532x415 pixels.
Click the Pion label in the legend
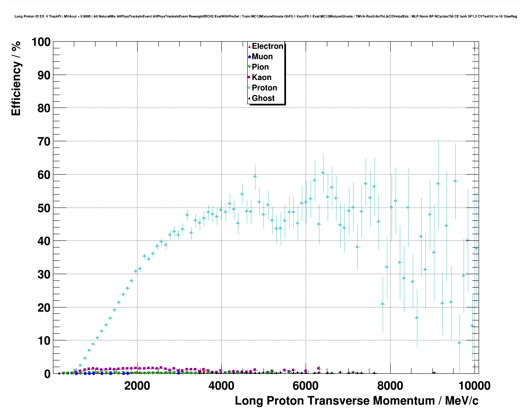260,67
